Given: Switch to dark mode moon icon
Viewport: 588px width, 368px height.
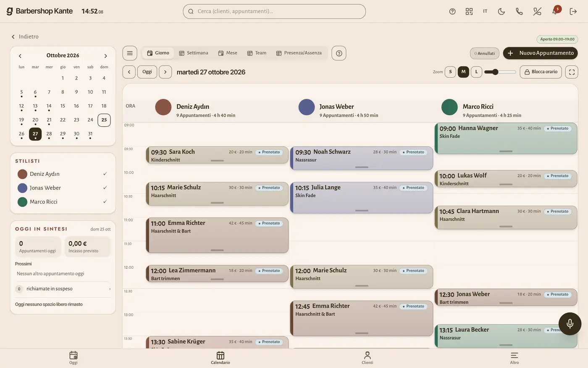Looking at the screenshot, I should (501, 11).
